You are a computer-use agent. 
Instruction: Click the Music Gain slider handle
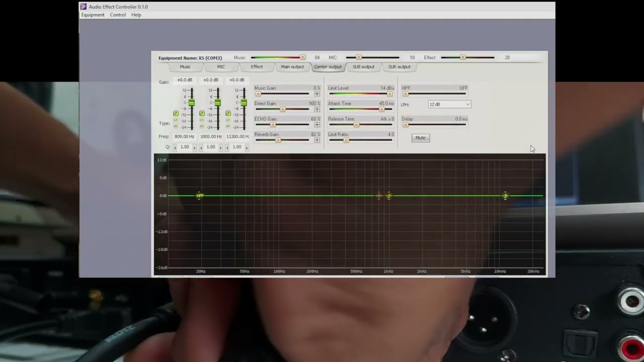coord(258,94)
